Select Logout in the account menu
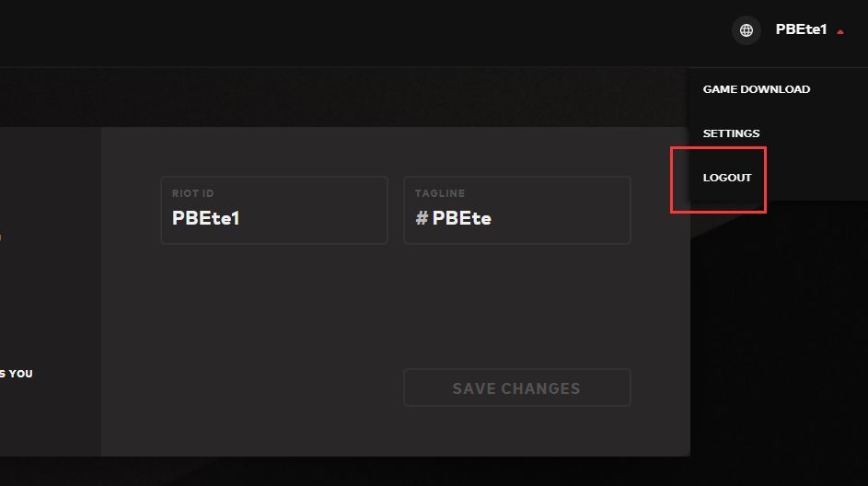The width and height of the screenshot is (868, 486). [x=727, y=178]
